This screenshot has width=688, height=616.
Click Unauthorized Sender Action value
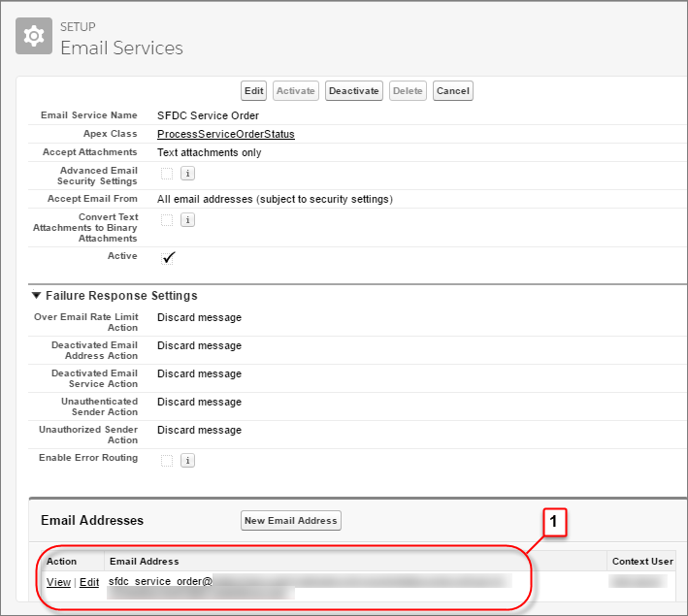[x=199, y=430]
